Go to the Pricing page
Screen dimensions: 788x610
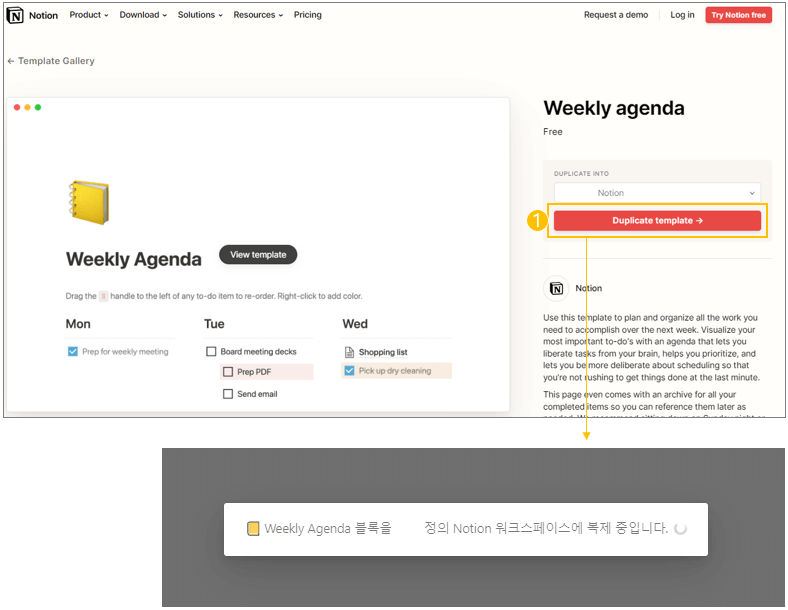[x=308, y=15]
